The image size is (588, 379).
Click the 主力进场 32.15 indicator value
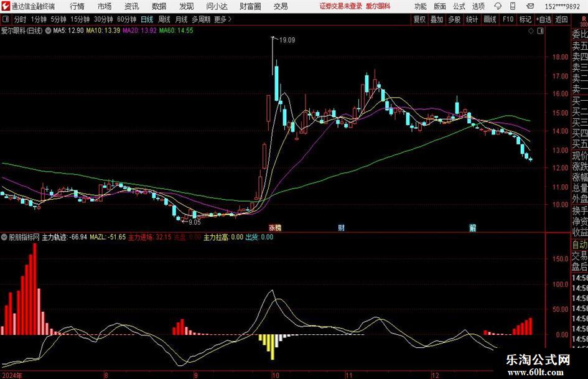[x=150, y=237]
